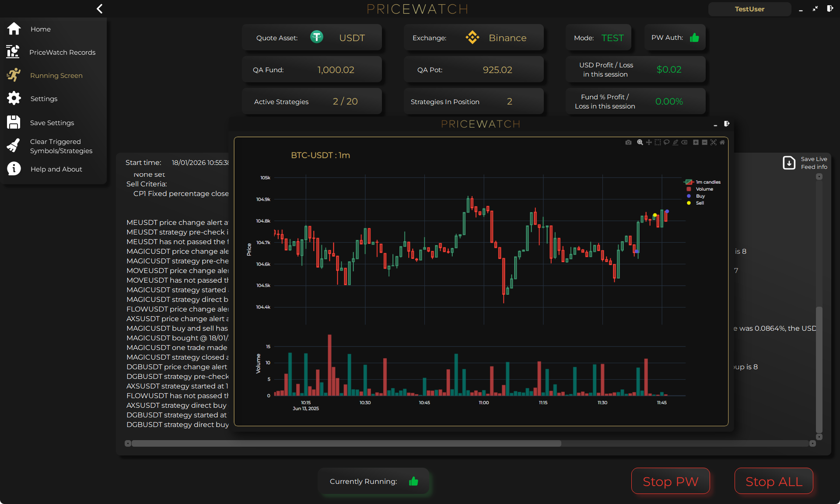Screen dimensions: 840x504
Task: Click the exit icon in main title bar
Action: (x=829, y=8)
